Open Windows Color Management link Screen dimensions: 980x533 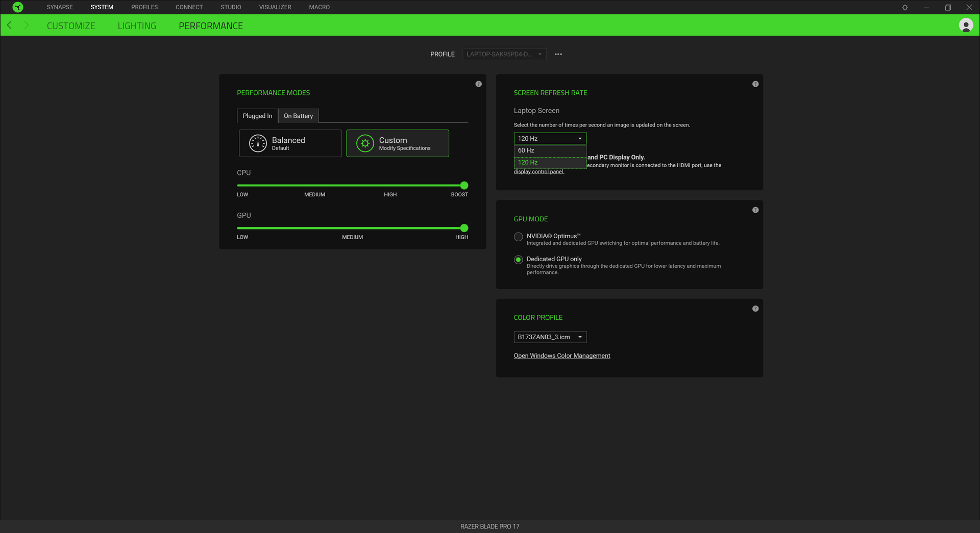562,356
